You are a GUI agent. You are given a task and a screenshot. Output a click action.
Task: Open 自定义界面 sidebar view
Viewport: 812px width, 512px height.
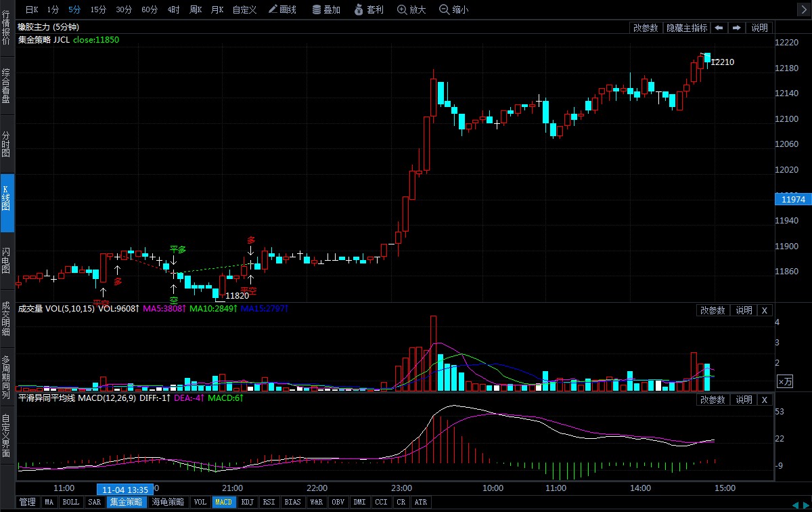point(6,435)
